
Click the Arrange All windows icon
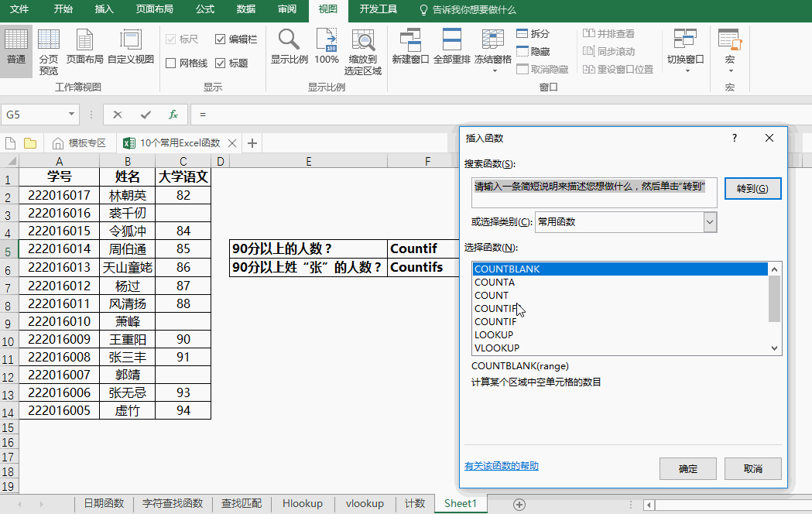pos(451,40)
